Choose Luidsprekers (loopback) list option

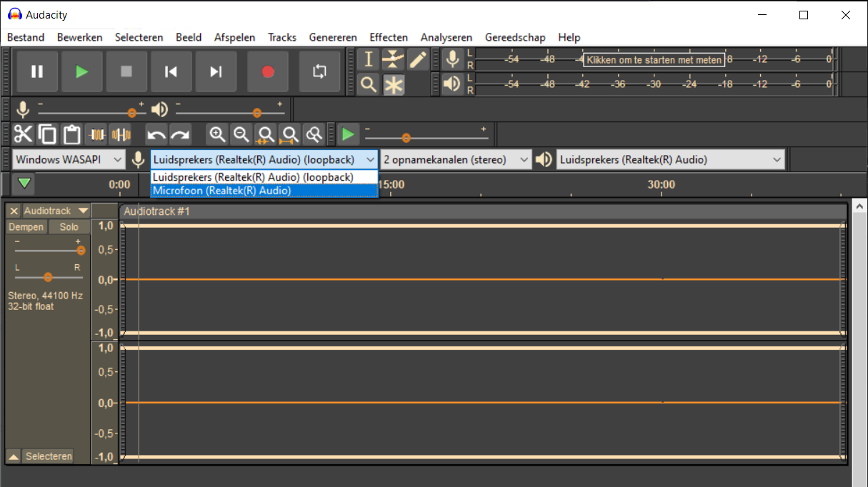coord(264,177)
